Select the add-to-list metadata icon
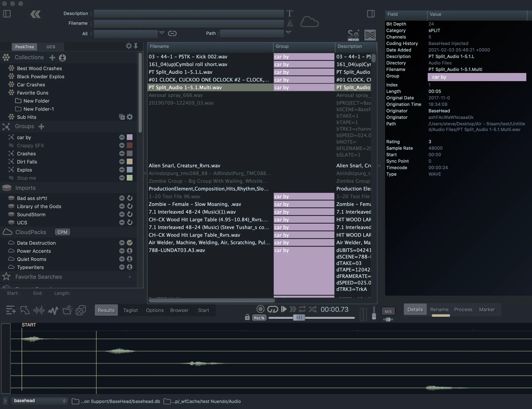The height and width of the screenshot is (409, 532). point(11,310)
